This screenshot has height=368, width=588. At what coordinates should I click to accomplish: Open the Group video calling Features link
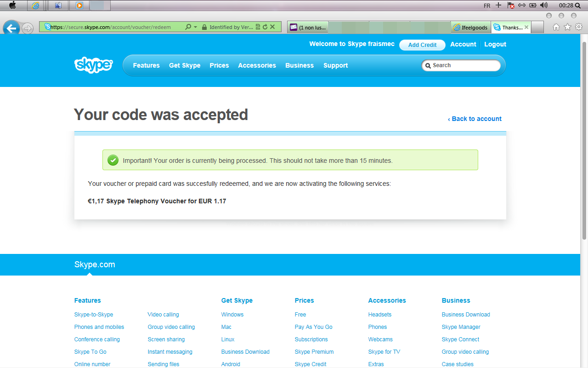tap(171, 327)
